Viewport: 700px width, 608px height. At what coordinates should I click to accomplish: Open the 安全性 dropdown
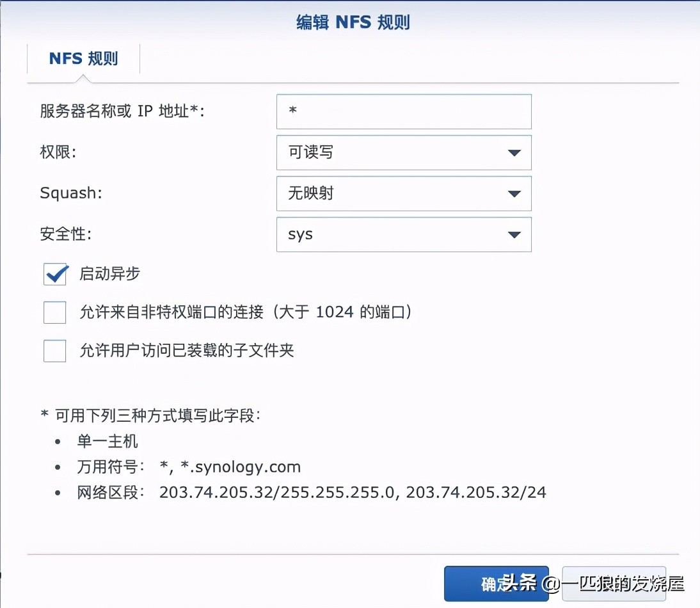click(403, 234)
